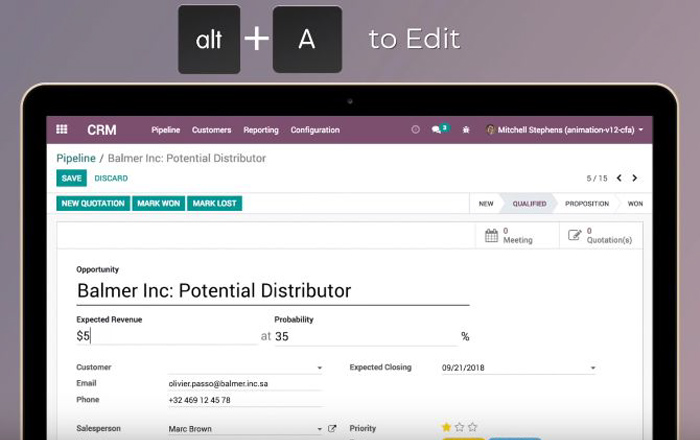The height and width of the screenshot is (440, 700).
Task: Set priority to two stars
Action: coord(459,427)
